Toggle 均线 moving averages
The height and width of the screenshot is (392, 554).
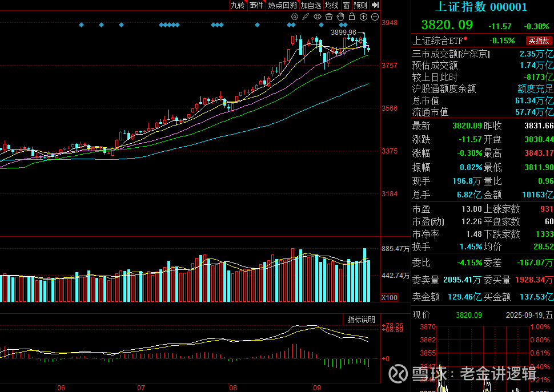332,5
